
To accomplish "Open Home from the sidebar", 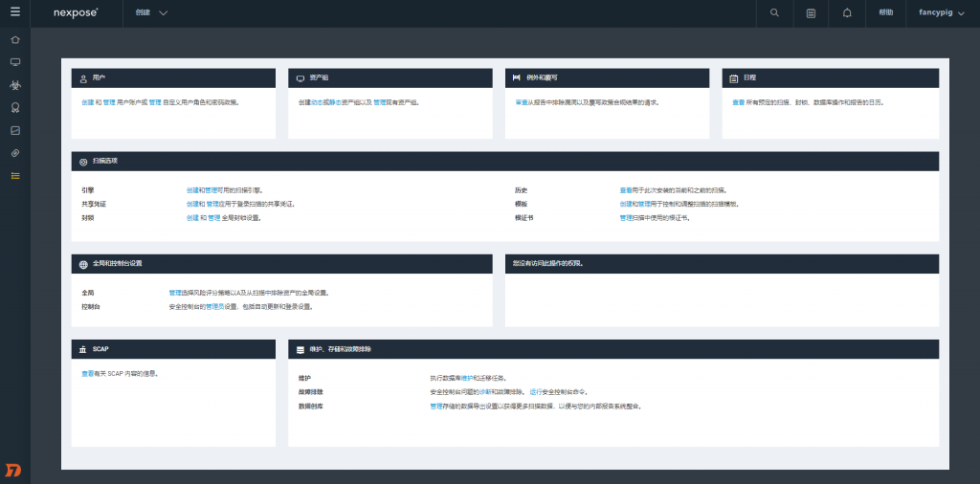I will 15,40.
